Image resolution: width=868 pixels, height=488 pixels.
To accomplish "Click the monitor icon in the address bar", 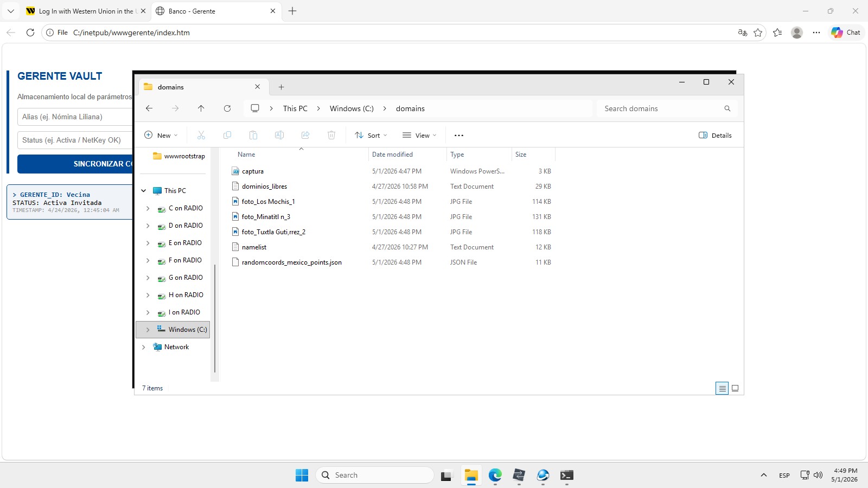I will tap(255, 108).
